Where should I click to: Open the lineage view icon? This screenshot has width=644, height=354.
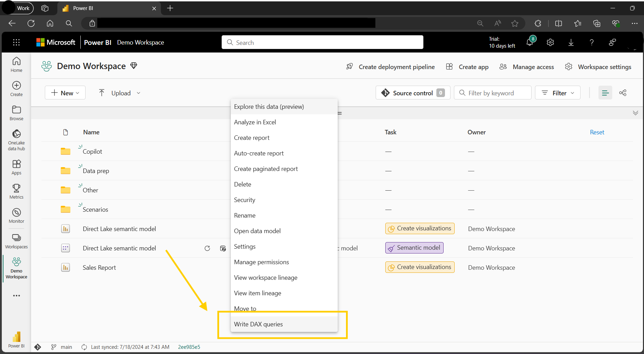click(x=623, y=93)
